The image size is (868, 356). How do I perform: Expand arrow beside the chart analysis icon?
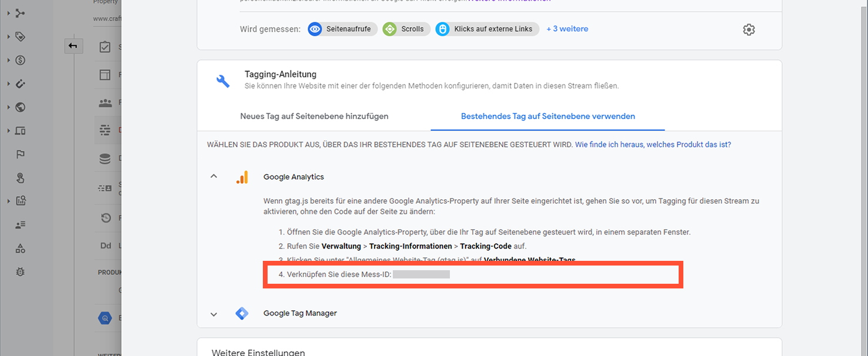[x=8, y=201]
